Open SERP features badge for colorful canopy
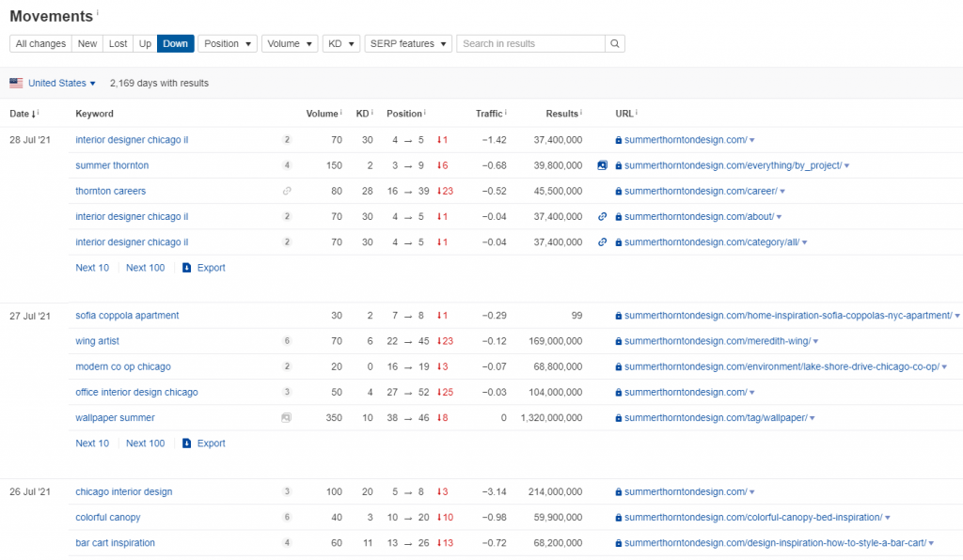The height and width of the screenshot is (560, 963). click(x=287, y=517)
